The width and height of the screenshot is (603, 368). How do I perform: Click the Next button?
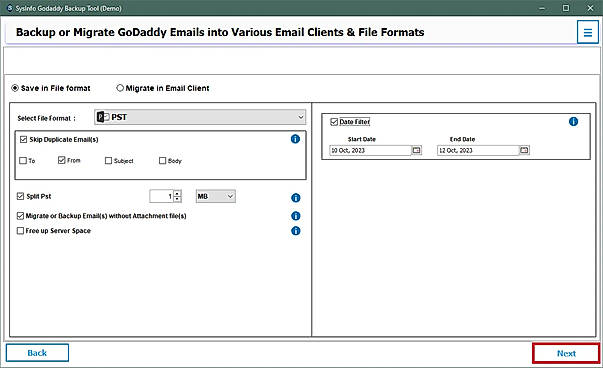566,353
